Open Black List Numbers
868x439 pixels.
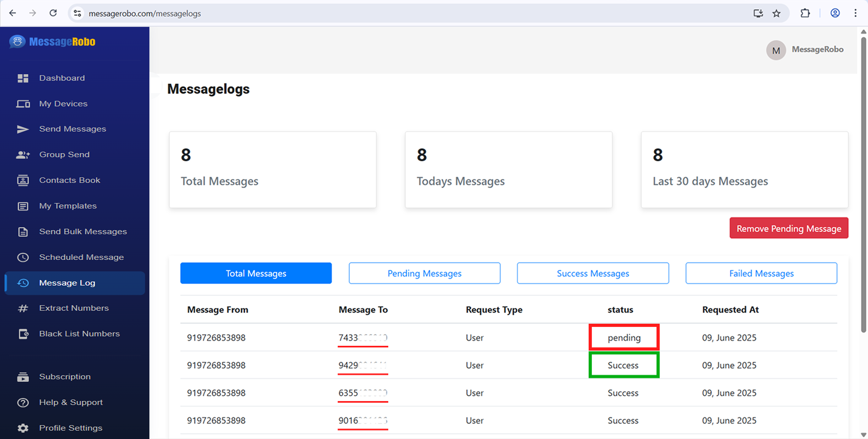click(x=79, y=334)
